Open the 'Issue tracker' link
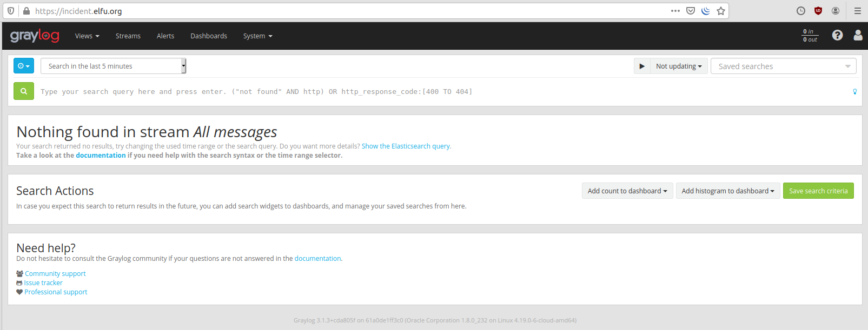This screenshot has height=330, width=868. 43,282
